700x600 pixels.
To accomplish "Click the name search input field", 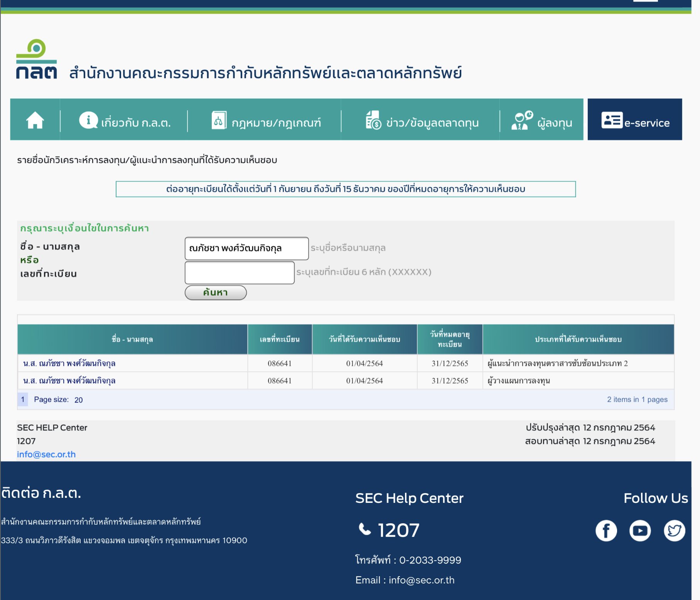I will 246,248.
